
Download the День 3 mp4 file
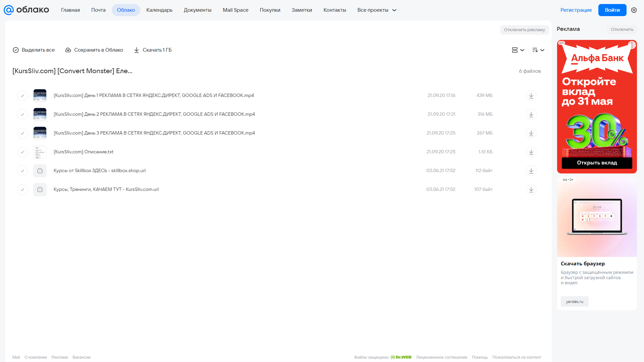click(531, 133)
